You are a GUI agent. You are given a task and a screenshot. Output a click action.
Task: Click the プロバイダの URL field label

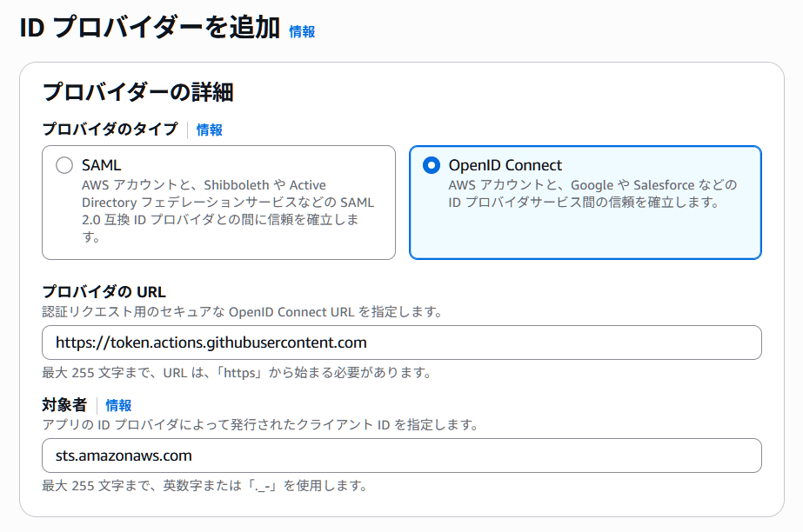tap(104, 292)
